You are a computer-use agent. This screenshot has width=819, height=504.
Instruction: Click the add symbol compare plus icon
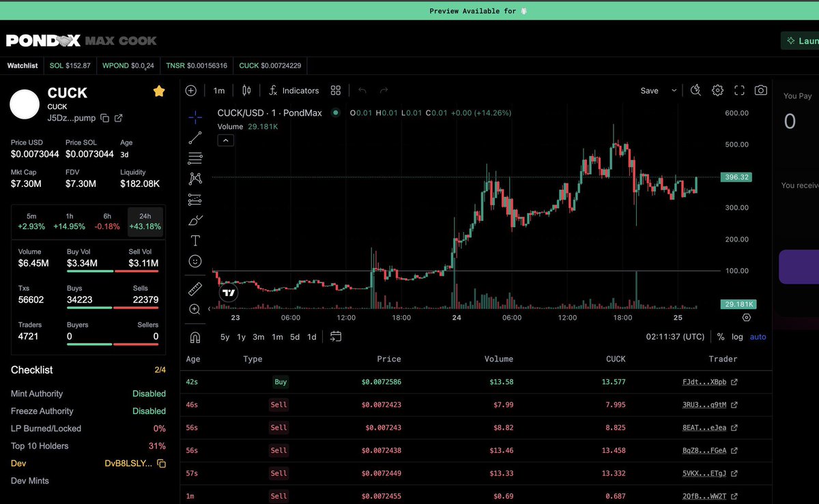point(191,91)
